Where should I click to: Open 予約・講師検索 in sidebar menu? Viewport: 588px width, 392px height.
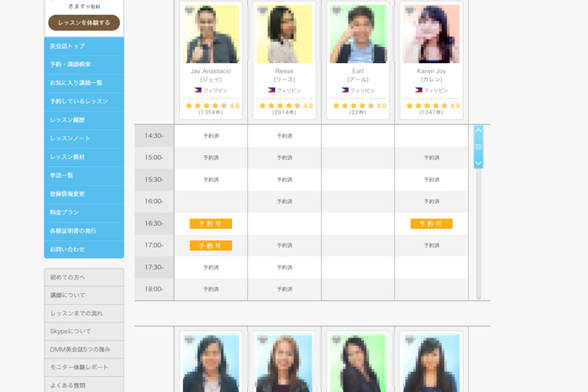click(84, 65)
